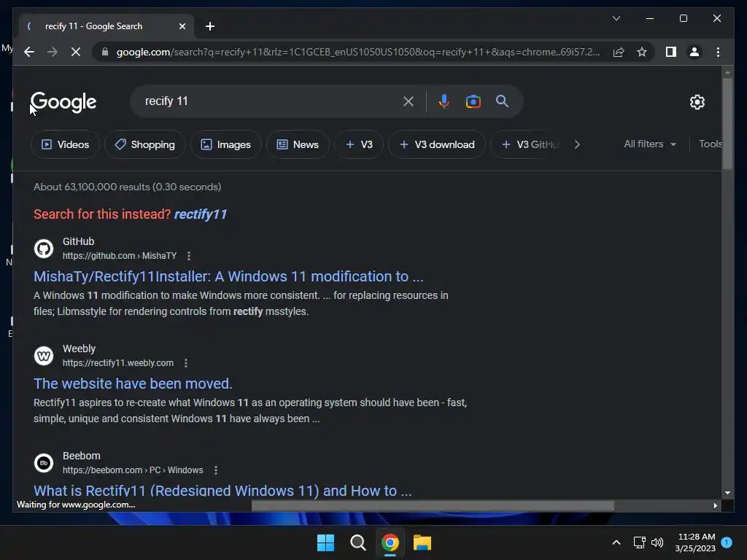Open the clock and date 11:28 AM
This screenshot has width=747, height=560.
point(695,542)
